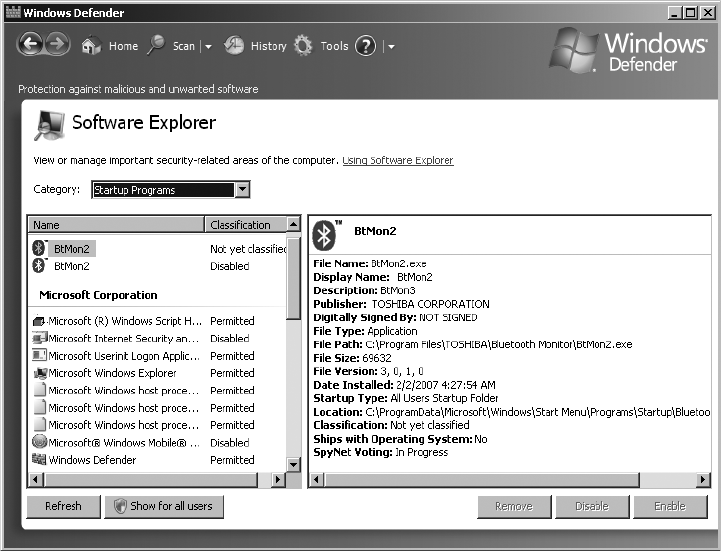
Task: Click Bluetooth icon of Not yet classified BtMon2
Action: 39,248
